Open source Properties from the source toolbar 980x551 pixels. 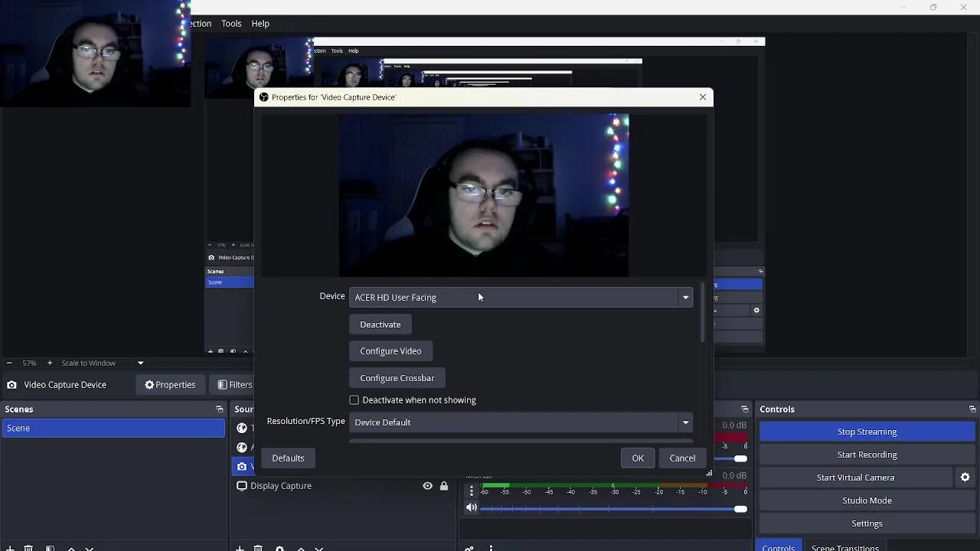(170, 385)
